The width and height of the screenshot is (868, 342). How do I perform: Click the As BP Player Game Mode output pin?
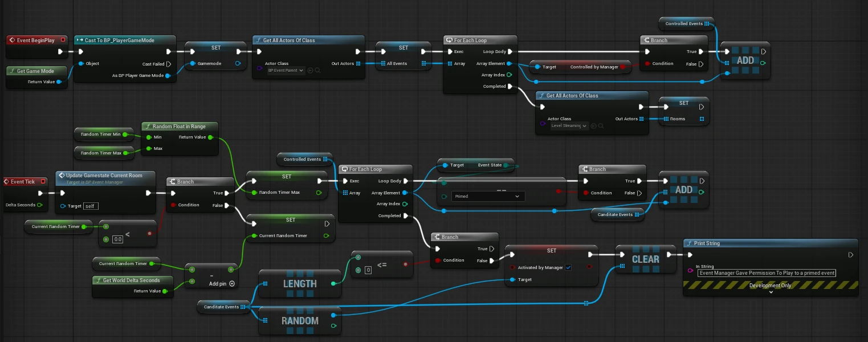click(x=168, y=75)
